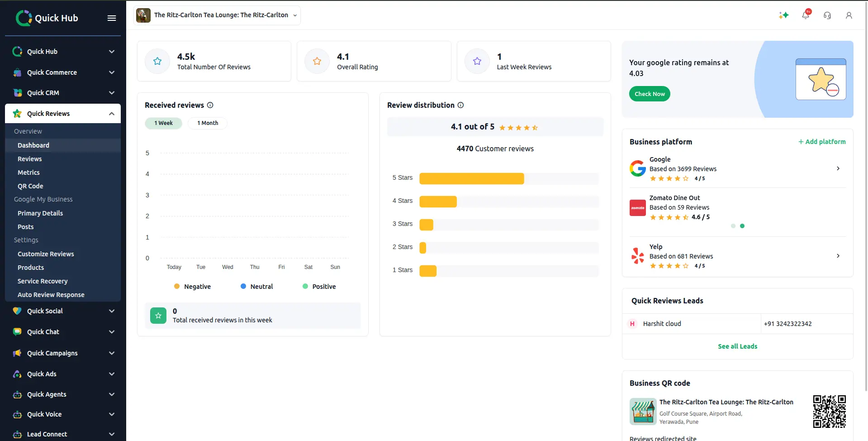The width and height of the screenshot is (868, 441).
Task: Click the Zomato Dine Out logo
Action: click(638, 208)
